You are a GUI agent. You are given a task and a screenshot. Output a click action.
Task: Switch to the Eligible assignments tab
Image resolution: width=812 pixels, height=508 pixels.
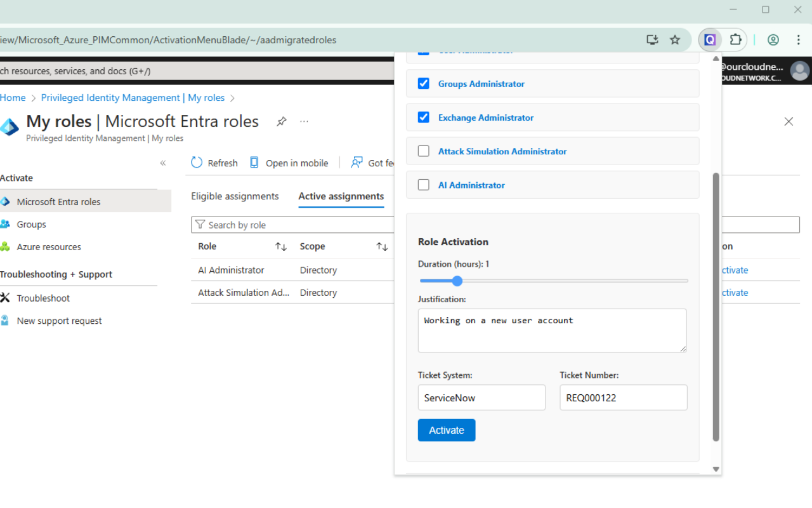235,196
